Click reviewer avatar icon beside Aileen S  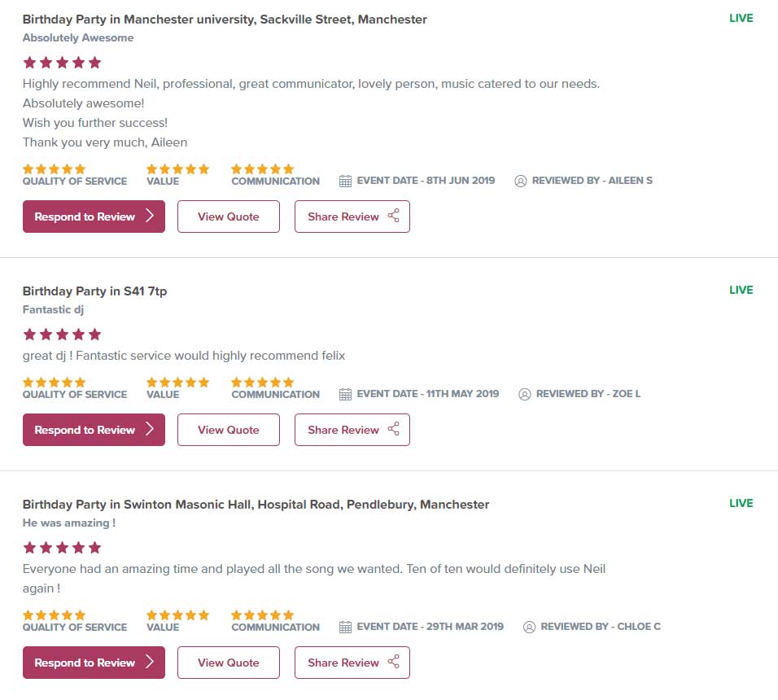[521, 181]
